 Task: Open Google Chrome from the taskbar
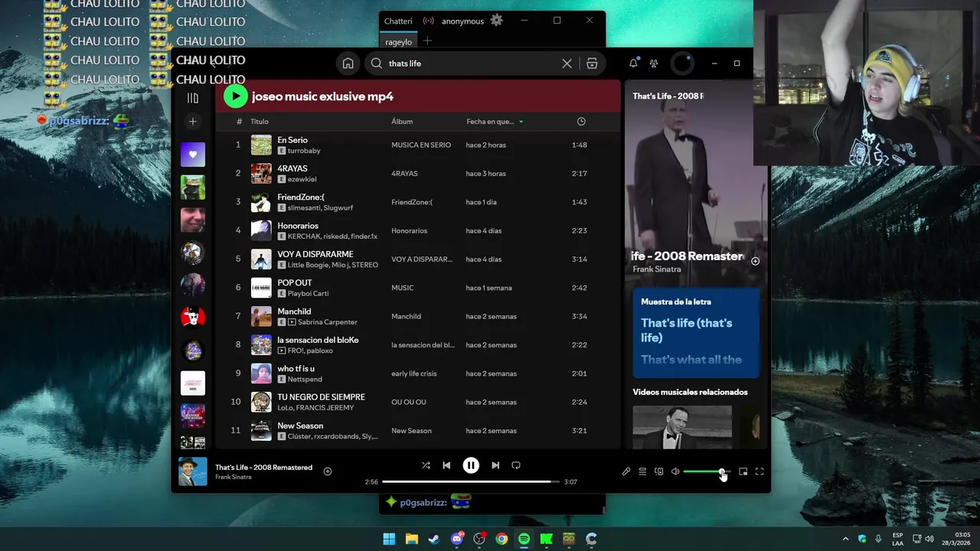pos(501,539)
